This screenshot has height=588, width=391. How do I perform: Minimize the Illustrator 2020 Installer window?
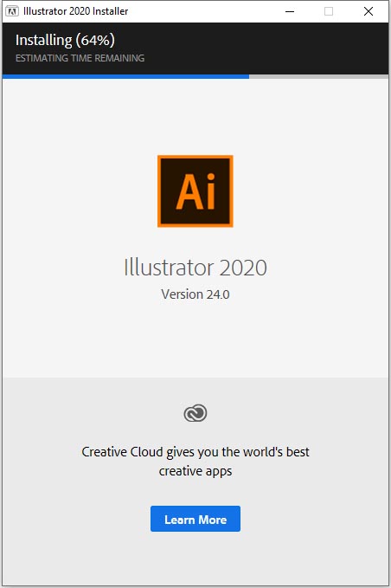[x=290, y=11]
